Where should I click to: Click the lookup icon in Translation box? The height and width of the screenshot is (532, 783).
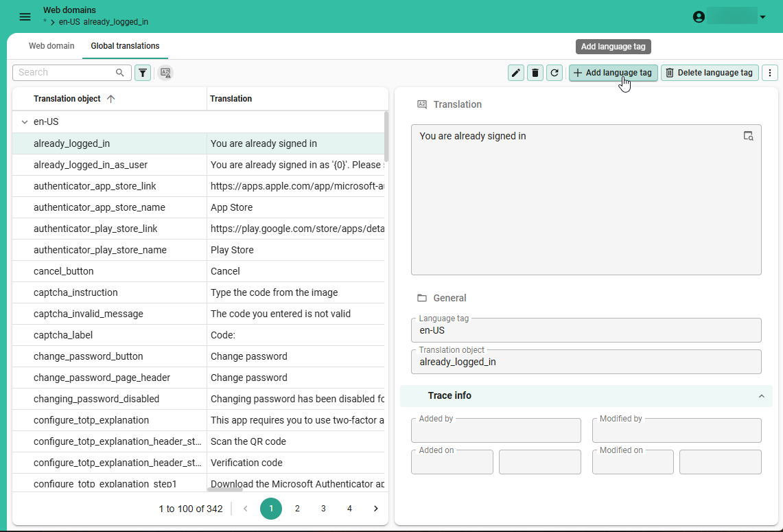point(749,136)
